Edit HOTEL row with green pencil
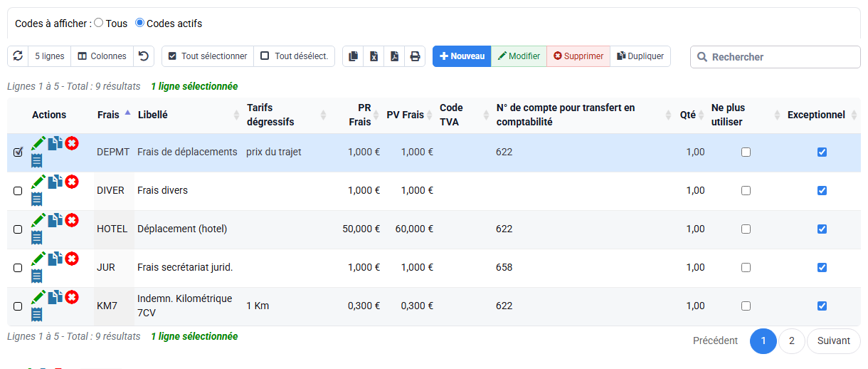This screenshot has height=369, width=868. click(38, 220)
